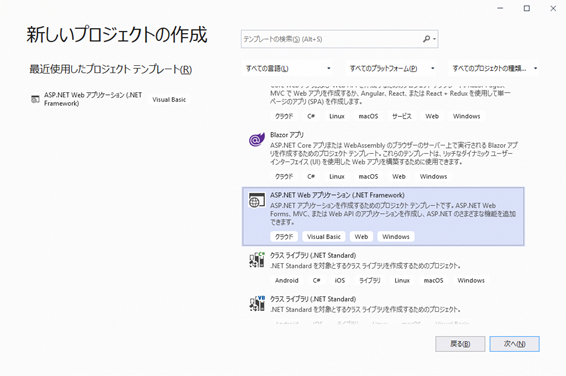This screenshot has width=566, height=376.
Task: Select the Blazor アプリ template title
Action: click(x=287, y=135)
